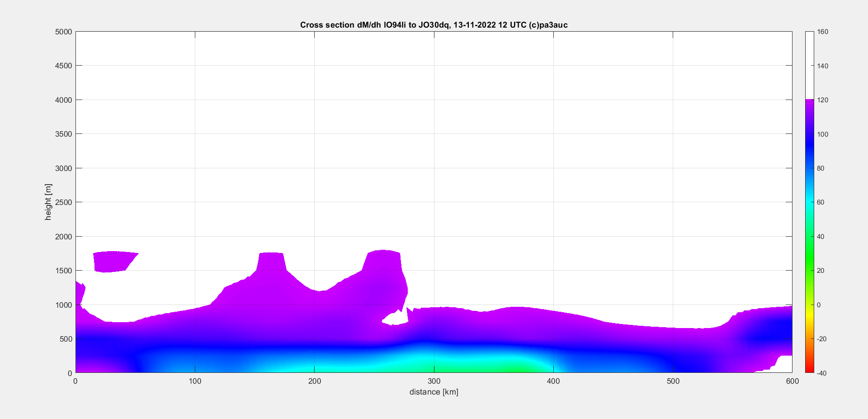Select the 'distance [km]' x-axis label
Image resolution: width=868 pixels, height=419 pixels.
[434, 392]
